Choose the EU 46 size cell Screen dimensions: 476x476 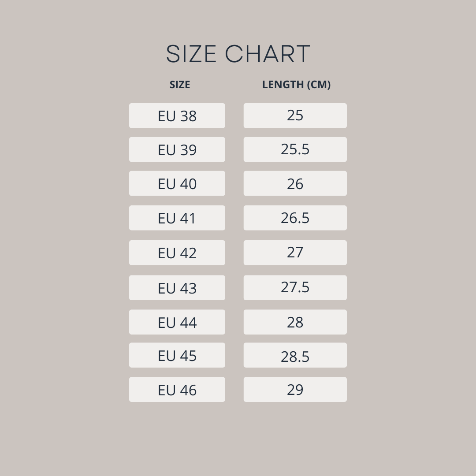(177, 390)
